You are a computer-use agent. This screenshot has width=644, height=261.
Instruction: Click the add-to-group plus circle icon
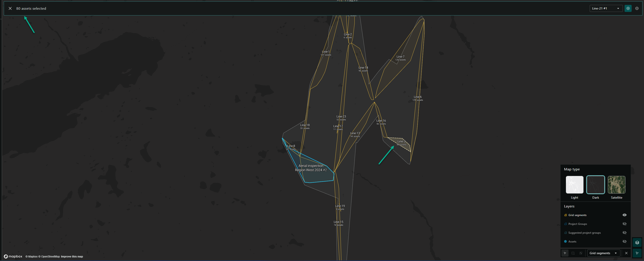click(628, 9)
